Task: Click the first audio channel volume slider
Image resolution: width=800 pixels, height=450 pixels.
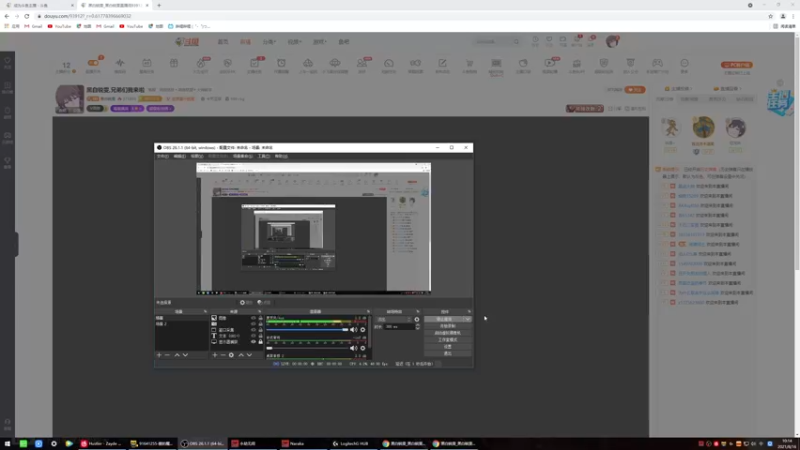Action: pos(308,330)
